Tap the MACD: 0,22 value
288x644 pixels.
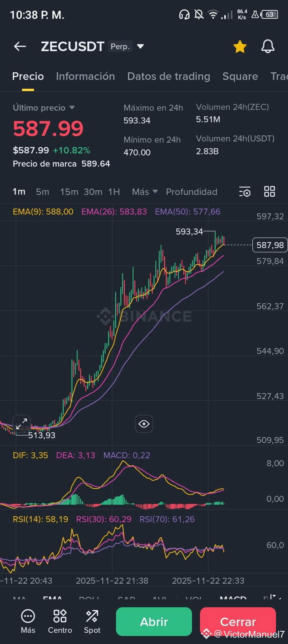[127, 455]
